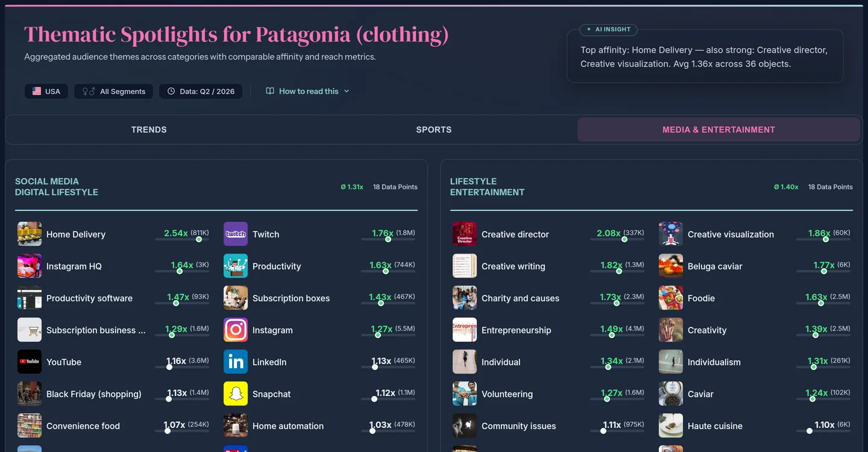Click the Haute cuisine thumbnail icon
Viewport: 868px width, 452px height.
[671, 425]
